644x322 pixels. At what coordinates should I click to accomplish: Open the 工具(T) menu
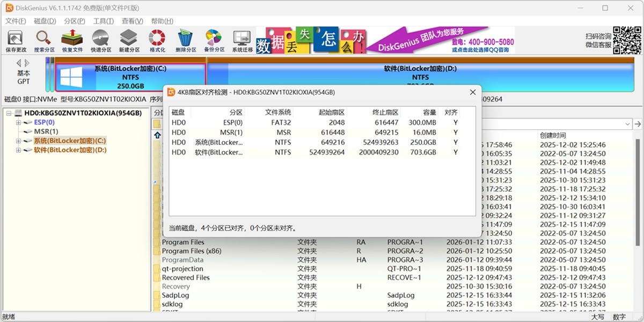pyautogui.click(x=103, y=21)
